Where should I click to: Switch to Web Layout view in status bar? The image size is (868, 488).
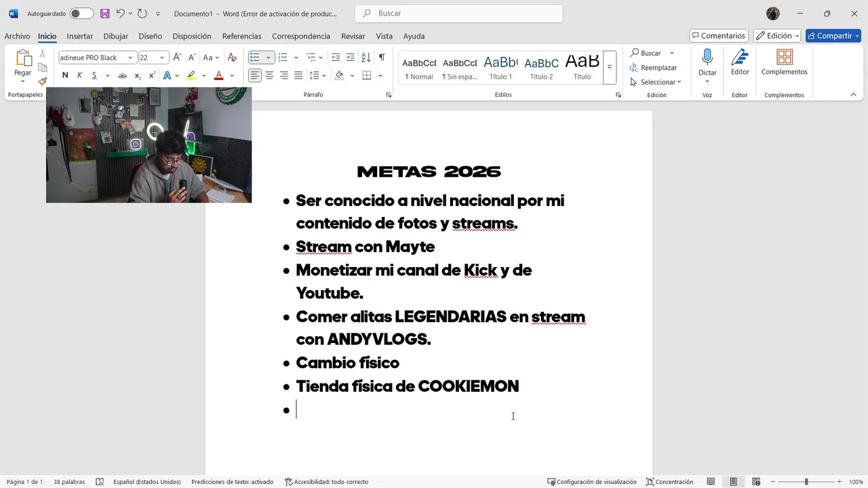755,482
